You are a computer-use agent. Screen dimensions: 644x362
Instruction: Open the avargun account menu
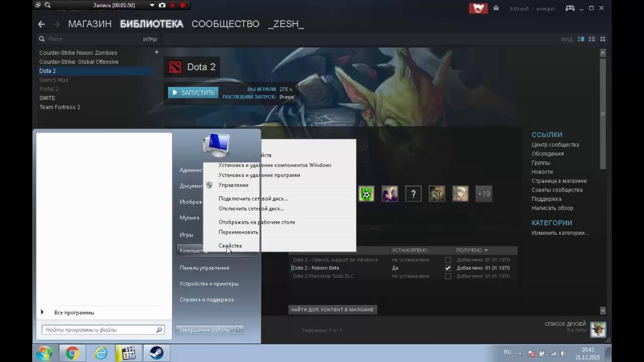(545, 9)
